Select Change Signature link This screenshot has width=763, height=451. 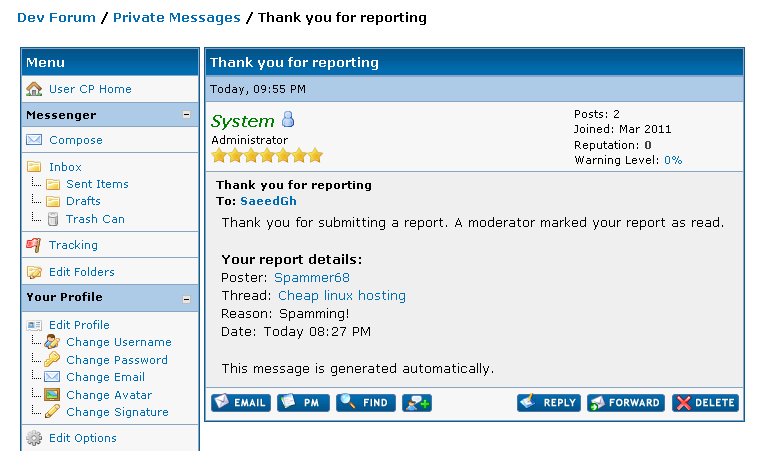(117, 412)
